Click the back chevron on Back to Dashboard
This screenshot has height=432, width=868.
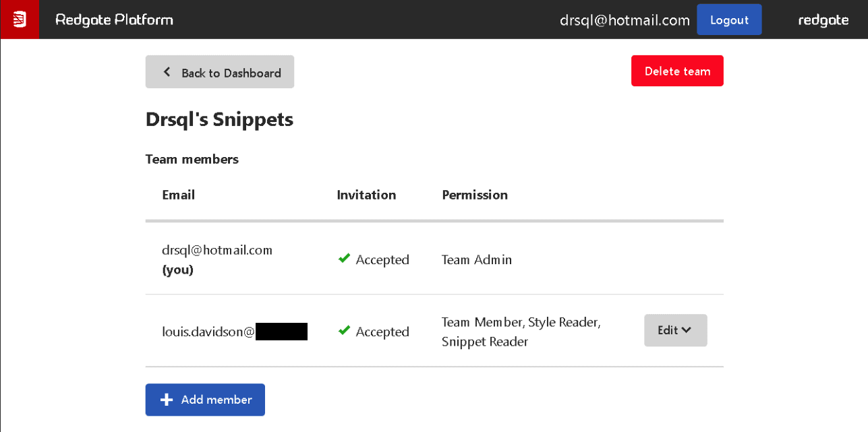(167, 71)
